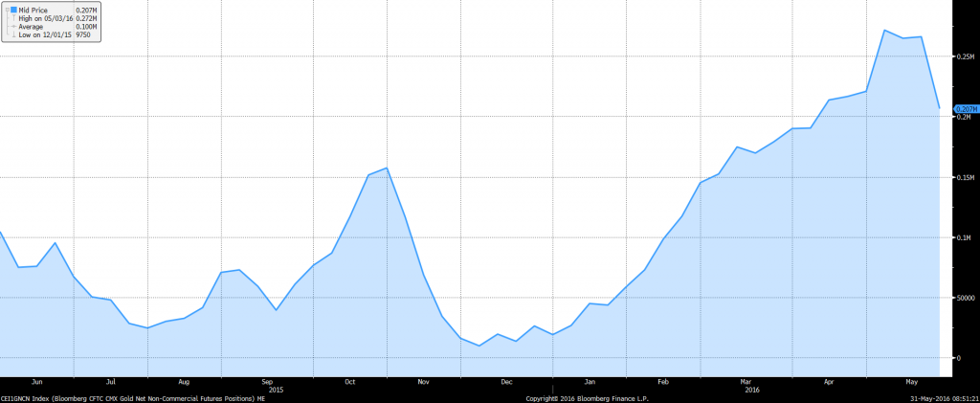Click the Average marker icon in legend

click(x=13, y=27)
